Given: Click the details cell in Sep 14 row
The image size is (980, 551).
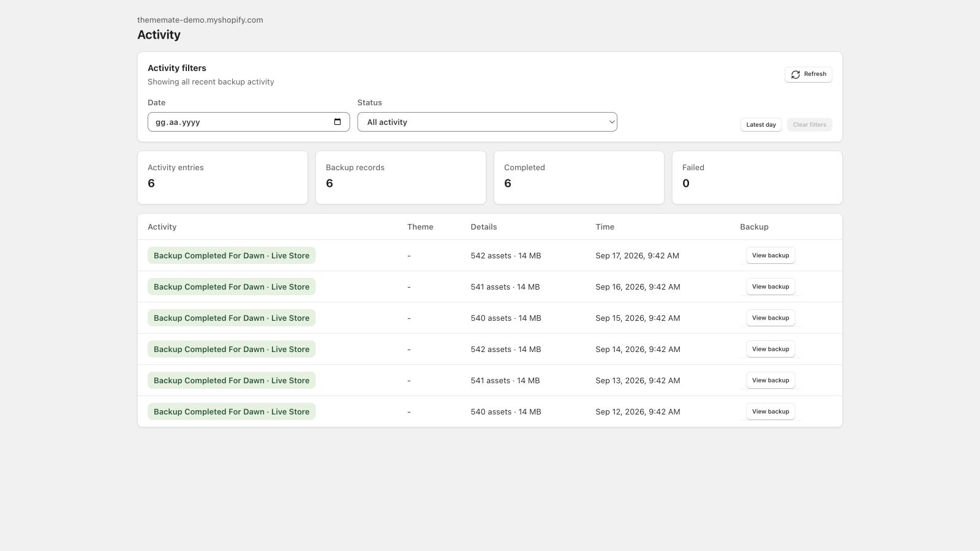Looking at the screenshot, I should pos(506,349).
